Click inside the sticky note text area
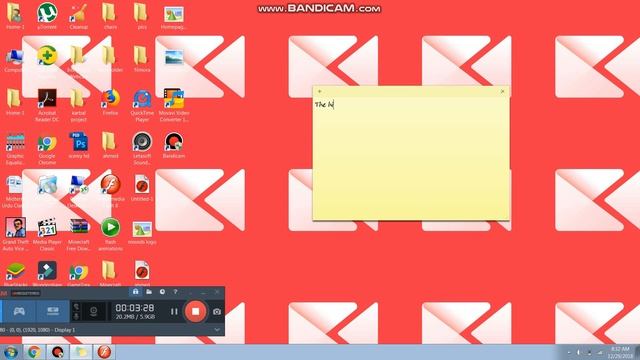This screenshot has height=360, width=640. click(x=411, y=158)
